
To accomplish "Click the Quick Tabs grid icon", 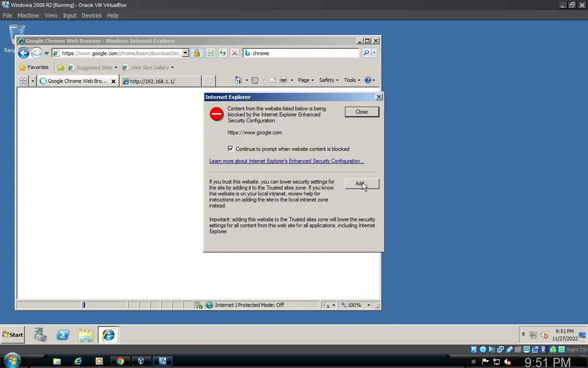I will (23, 81).
